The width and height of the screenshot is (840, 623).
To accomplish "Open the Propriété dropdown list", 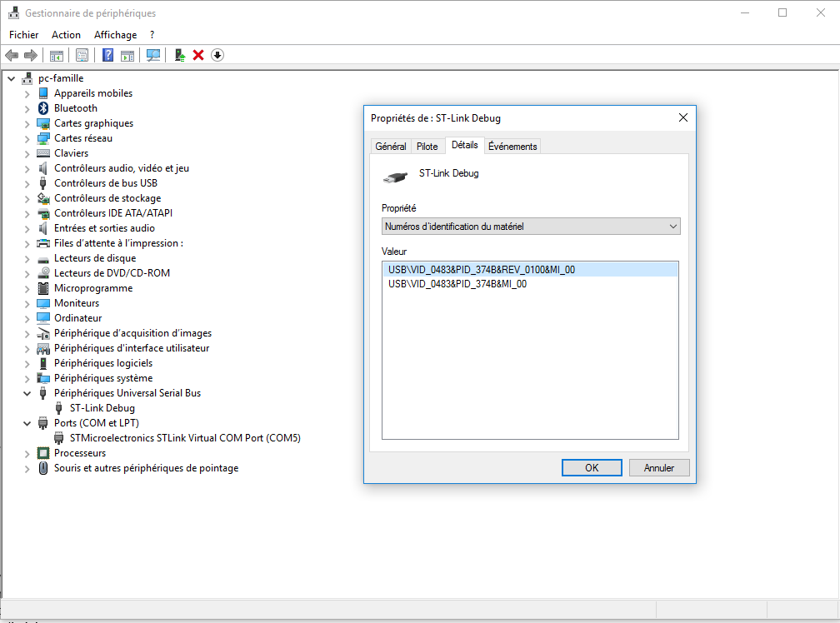I will point(530,227).
